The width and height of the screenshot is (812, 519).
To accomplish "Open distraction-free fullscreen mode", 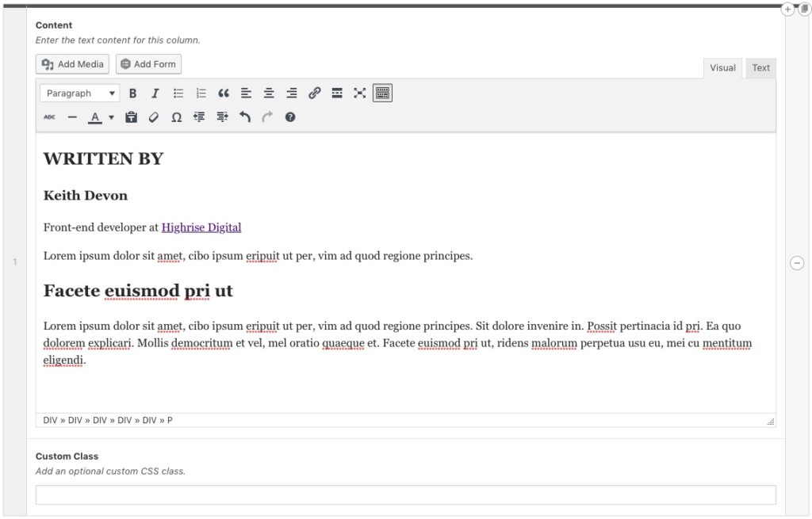I will (x=359, y=93).
